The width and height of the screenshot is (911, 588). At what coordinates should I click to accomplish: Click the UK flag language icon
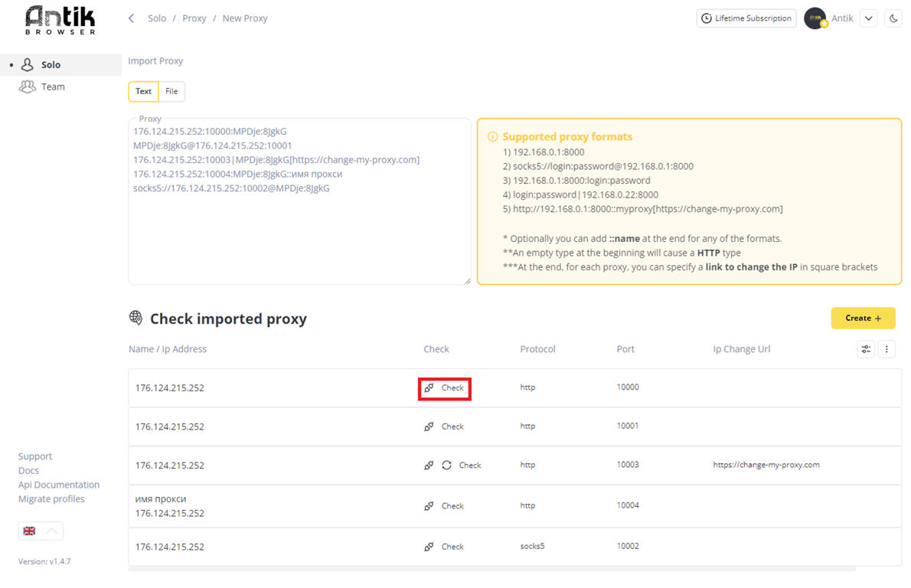[x=29, y=531]
